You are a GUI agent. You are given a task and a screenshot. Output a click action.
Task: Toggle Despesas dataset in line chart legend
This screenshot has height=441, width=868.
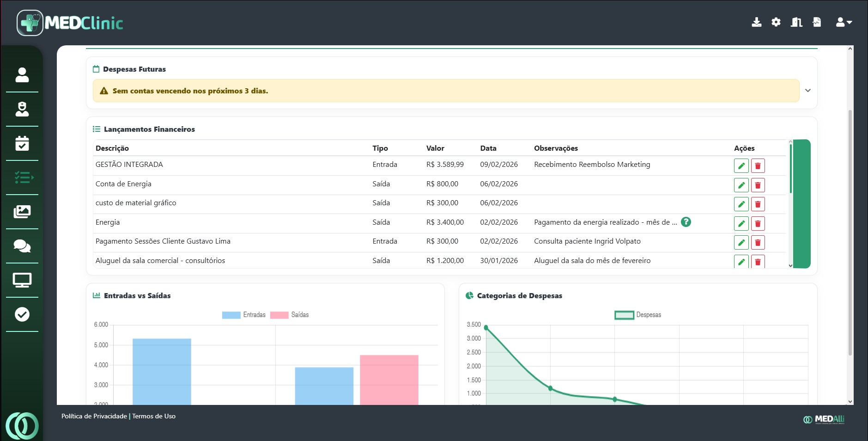(x=637, y=315)
